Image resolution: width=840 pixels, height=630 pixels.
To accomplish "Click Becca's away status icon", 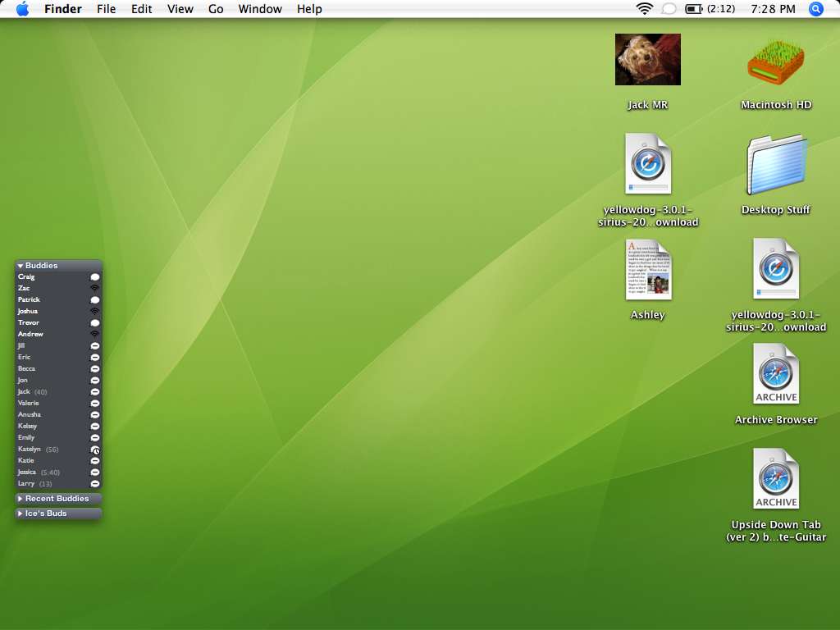I will click(95, 369).
